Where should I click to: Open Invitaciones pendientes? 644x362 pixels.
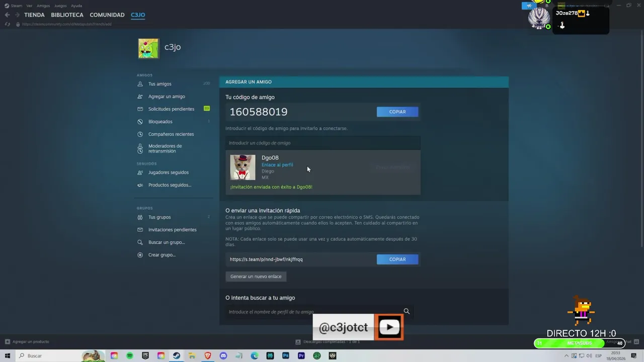[x=174, y=230]
